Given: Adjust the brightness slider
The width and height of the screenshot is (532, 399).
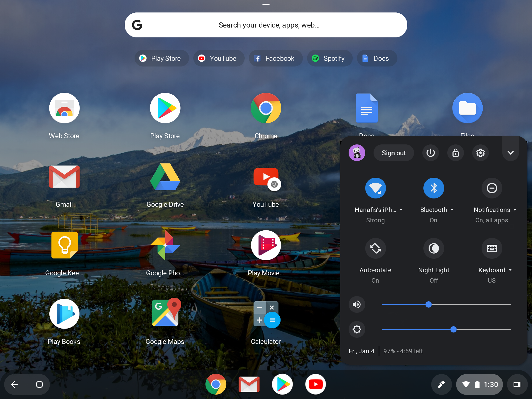Looking at the screenshot, I should point(446,329).
